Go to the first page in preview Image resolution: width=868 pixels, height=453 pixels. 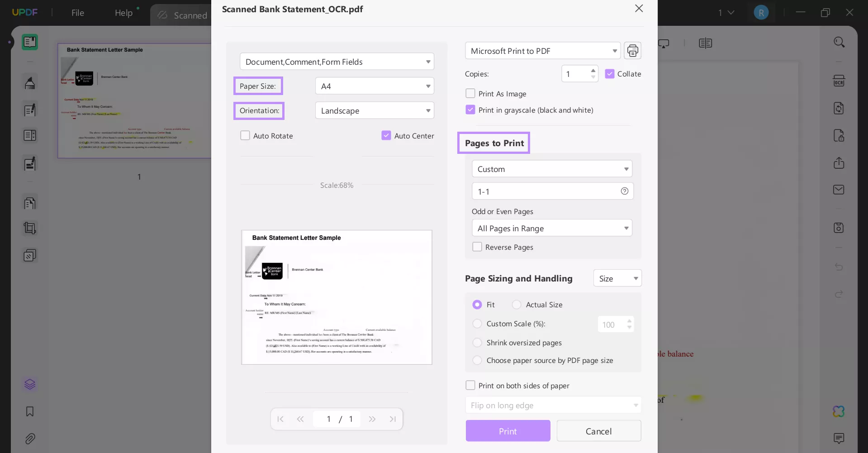[280, 419]
